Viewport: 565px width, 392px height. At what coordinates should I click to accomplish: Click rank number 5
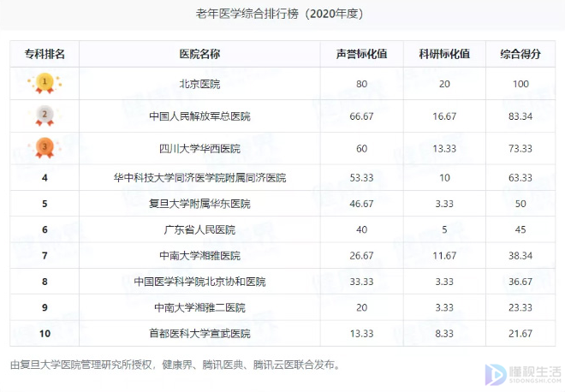point(45,204)
